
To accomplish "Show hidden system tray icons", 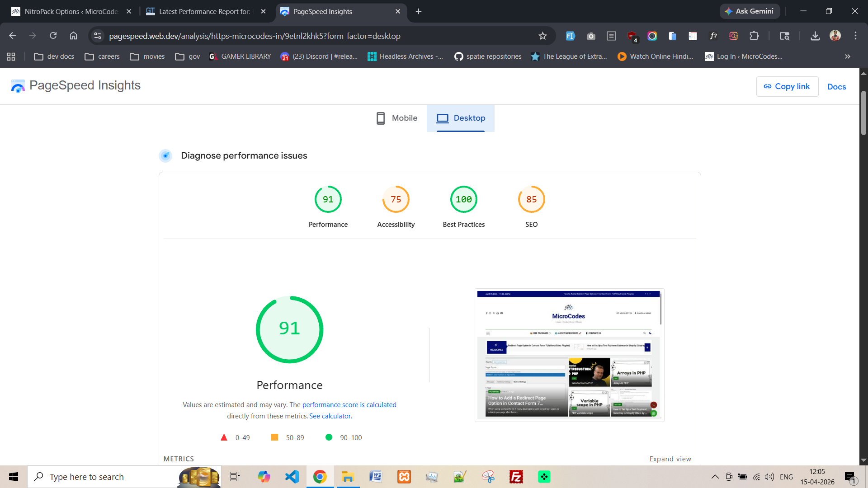I will point(715,477).
